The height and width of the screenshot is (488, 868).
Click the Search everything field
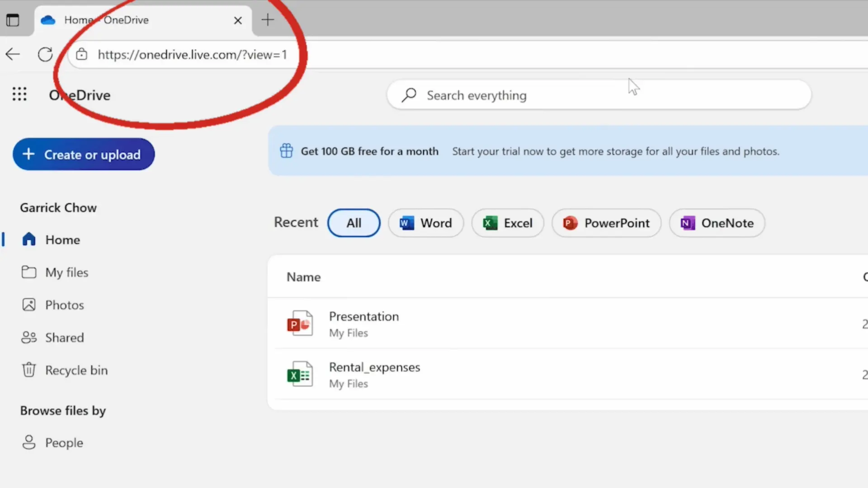599,95
